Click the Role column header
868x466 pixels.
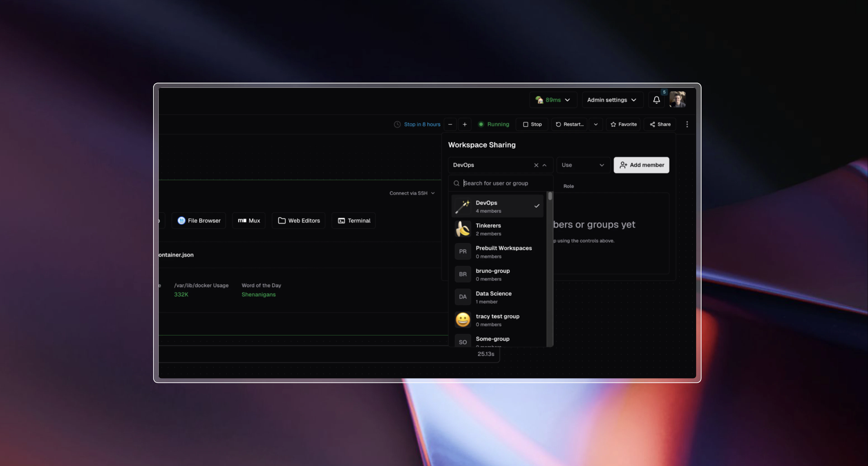(x=568, y=186)
